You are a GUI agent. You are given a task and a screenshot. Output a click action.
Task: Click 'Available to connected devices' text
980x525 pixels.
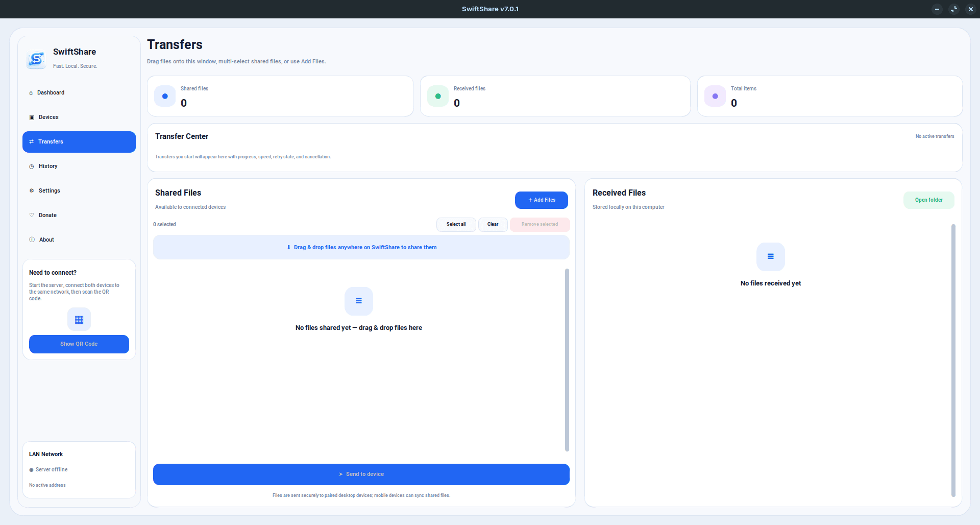click(190, 207)
